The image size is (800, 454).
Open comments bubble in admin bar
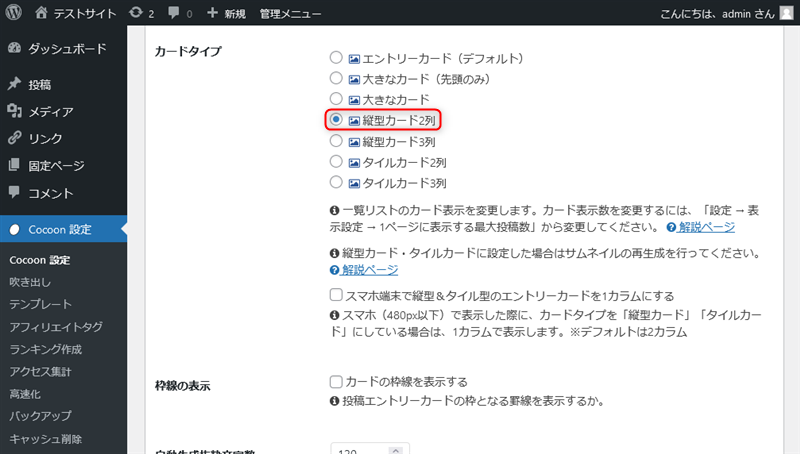tap(173, 13)
